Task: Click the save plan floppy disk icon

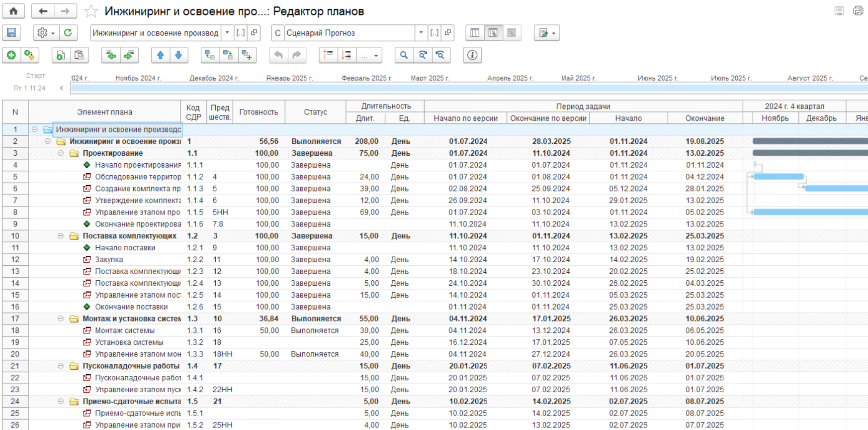Action: click(11, 33)
